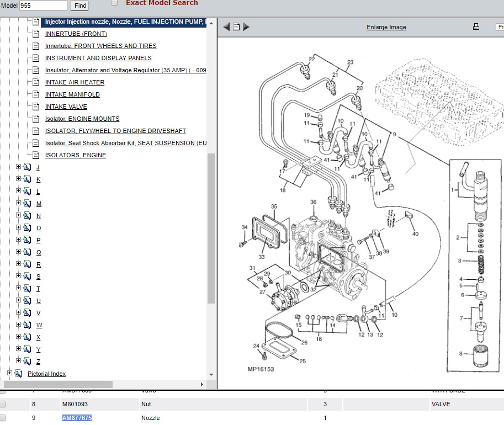Expand the S tree node

(x=18, y=276)
